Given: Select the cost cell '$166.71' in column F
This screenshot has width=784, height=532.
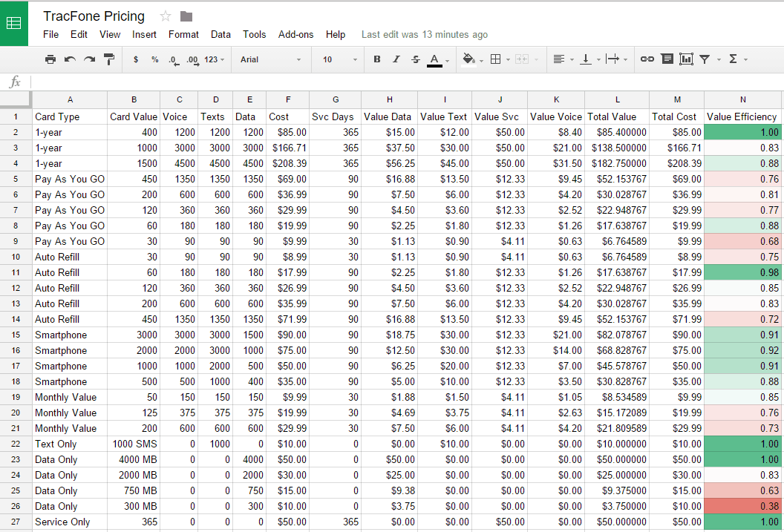Looking at the screenshot, I should 287,148.
